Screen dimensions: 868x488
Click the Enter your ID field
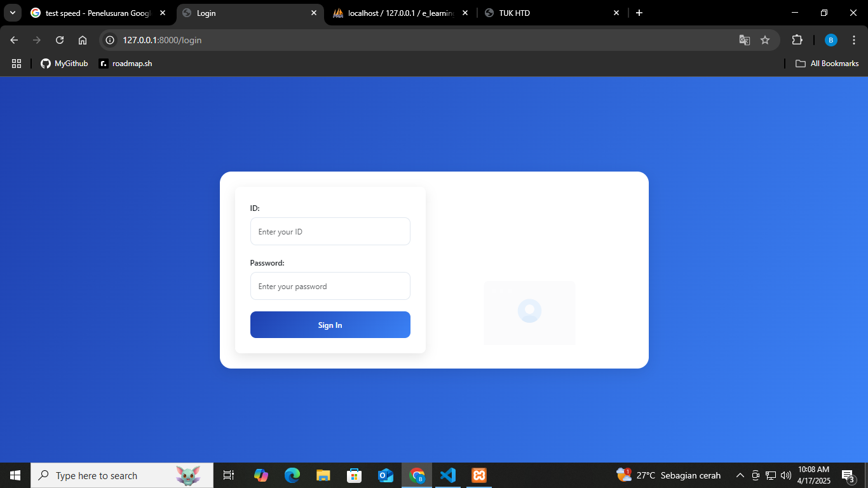(x=330, y=231)
